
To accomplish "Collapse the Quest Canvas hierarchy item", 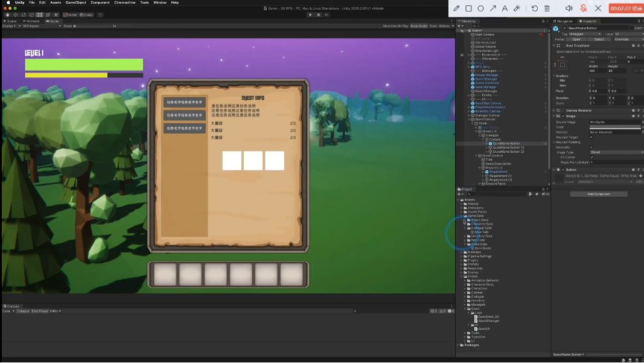I will (469, 119).
